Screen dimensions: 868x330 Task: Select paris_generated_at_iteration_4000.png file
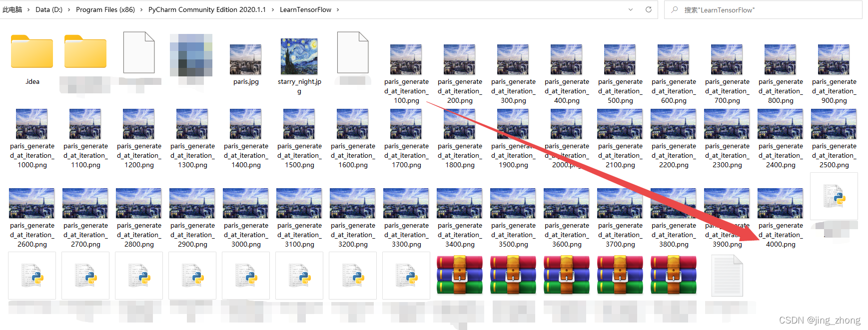point(781,218)
